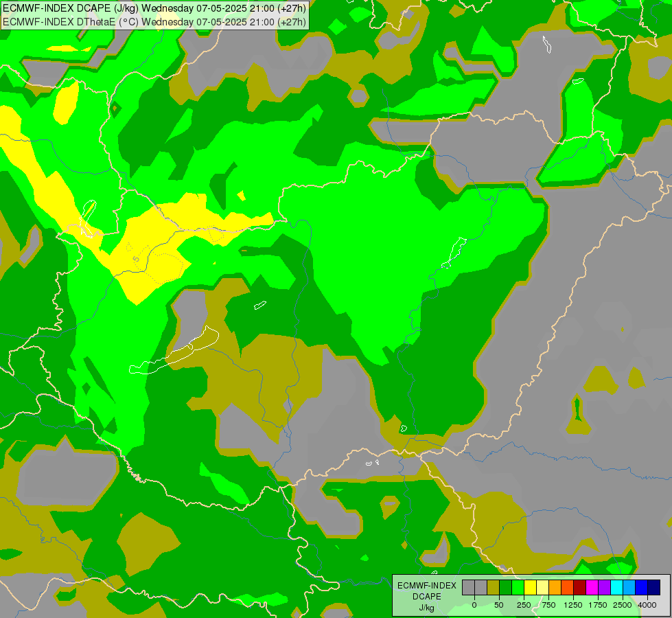Click the contour label 5 on the map
Screen dimensions: 672x618
tap(137, 259)
